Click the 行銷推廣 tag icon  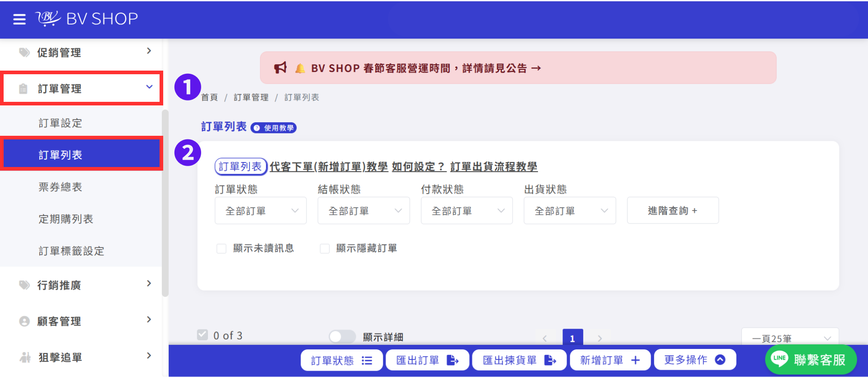click(24, 285)
